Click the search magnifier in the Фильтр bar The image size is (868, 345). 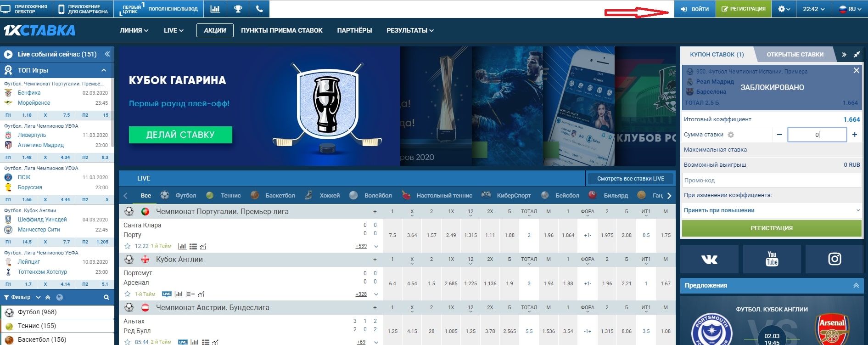[x=106, y=297]
